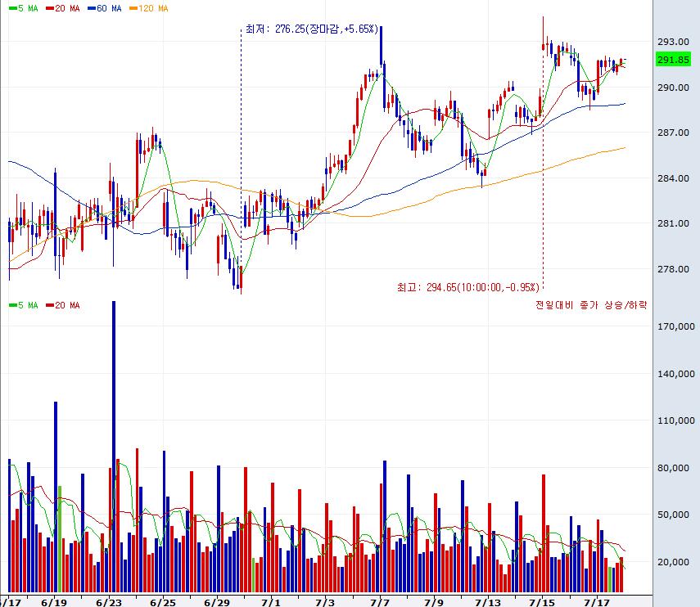
Task: Click the 7/9 date on the time axis
Action: click(433, 603)
